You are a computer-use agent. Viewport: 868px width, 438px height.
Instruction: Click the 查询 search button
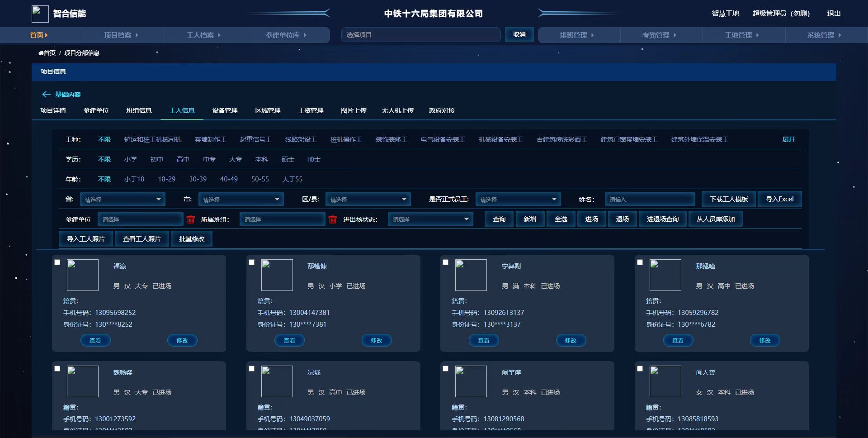[x=499, y=219]
